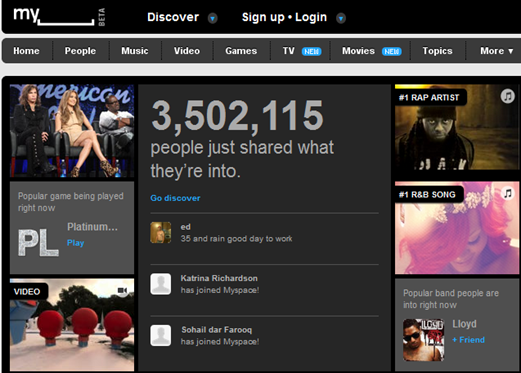Click the PL Platinum game icon

point(38,243)
